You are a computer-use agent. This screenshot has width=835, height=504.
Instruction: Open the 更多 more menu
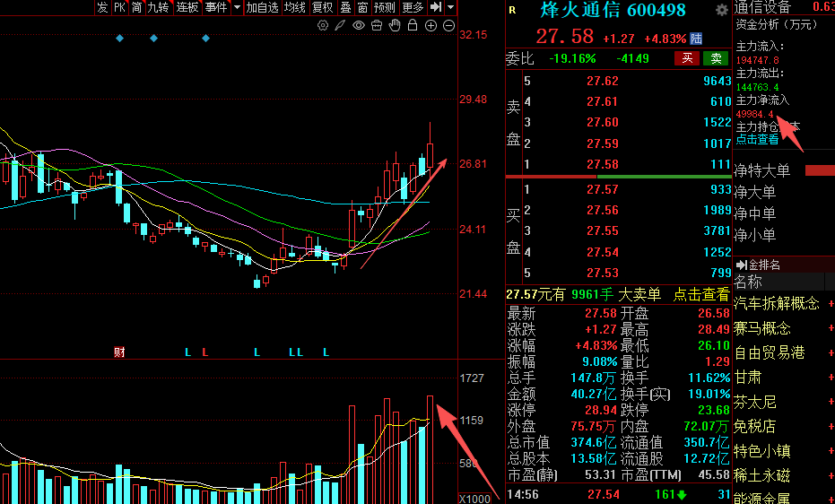pyautogui.click(x=413, y=7)
